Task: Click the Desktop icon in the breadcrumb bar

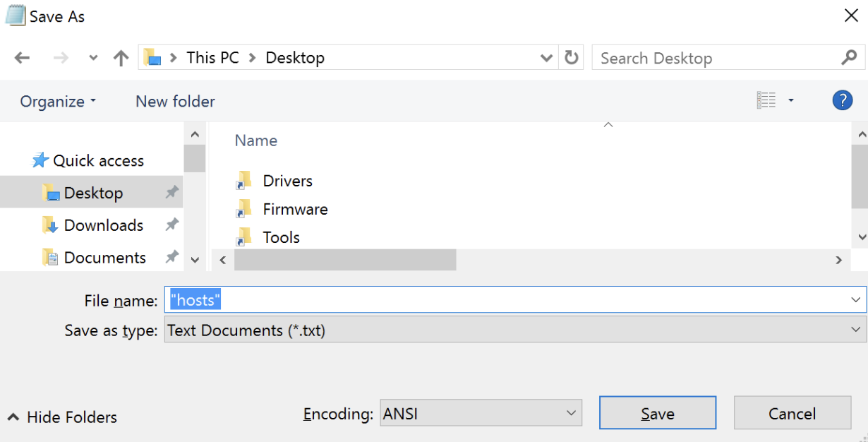Action: click(295, 57)
